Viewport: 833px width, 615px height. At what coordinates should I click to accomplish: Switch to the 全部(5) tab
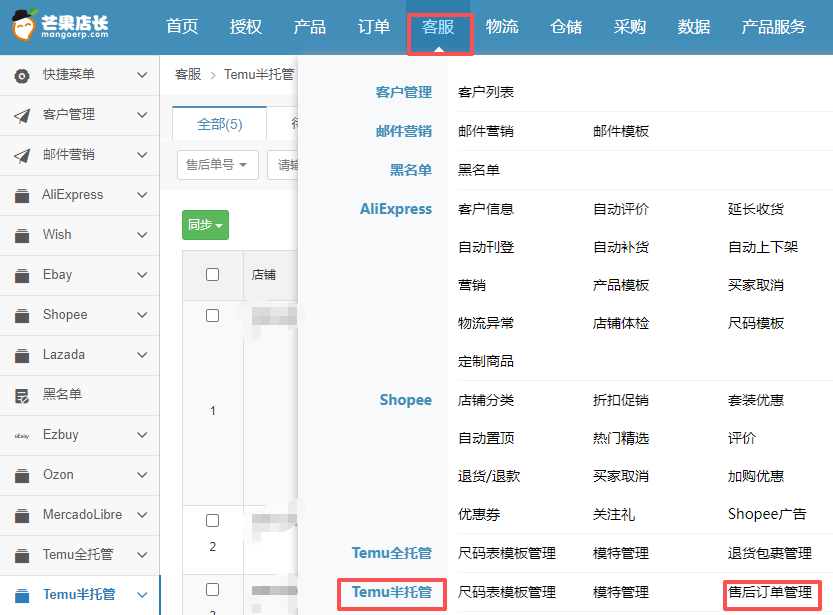coord(220,124)
